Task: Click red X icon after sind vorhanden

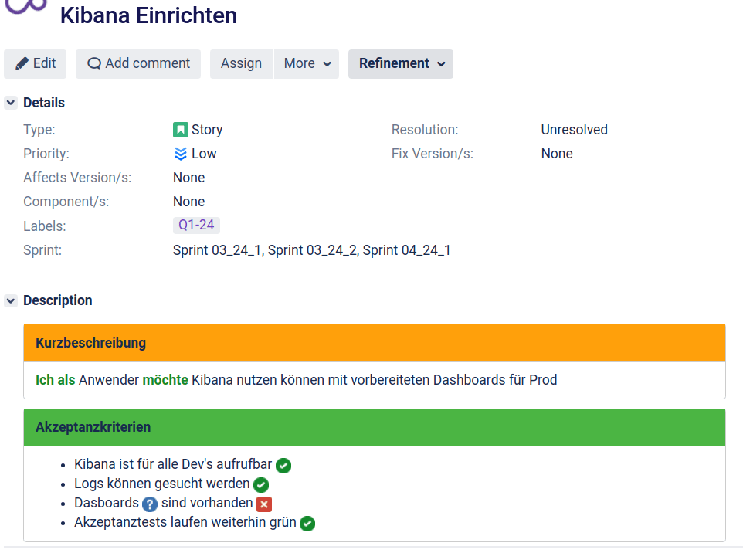Action: tap(264, 504)
